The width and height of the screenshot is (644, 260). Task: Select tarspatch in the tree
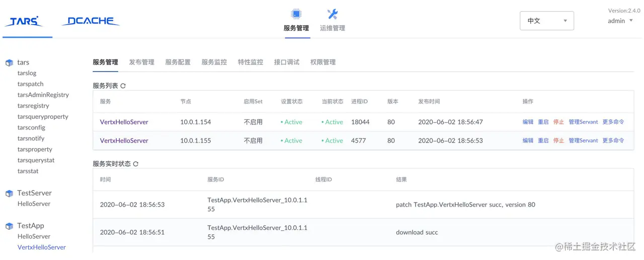pos(31,84)
